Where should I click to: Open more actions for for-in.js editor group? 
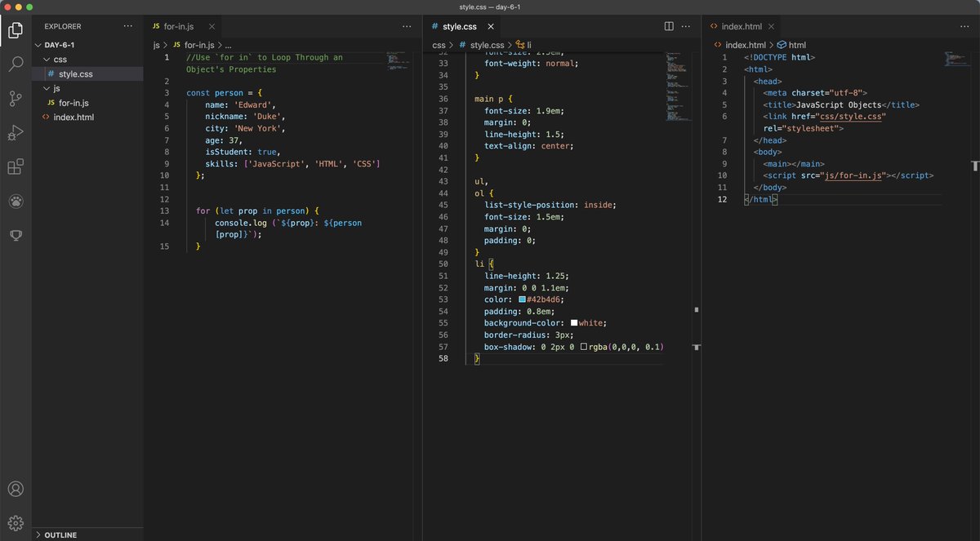coord(407,26)
